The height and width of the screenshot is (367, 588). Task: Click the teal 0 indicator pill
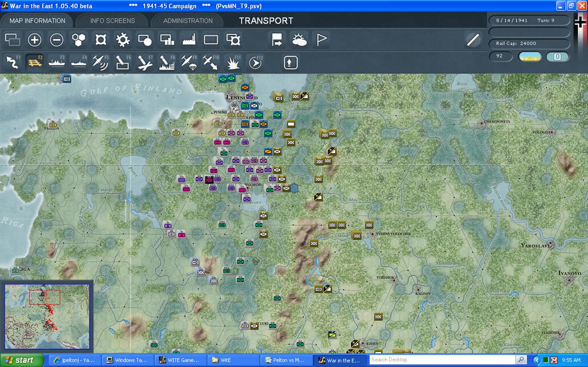[557, 57]
